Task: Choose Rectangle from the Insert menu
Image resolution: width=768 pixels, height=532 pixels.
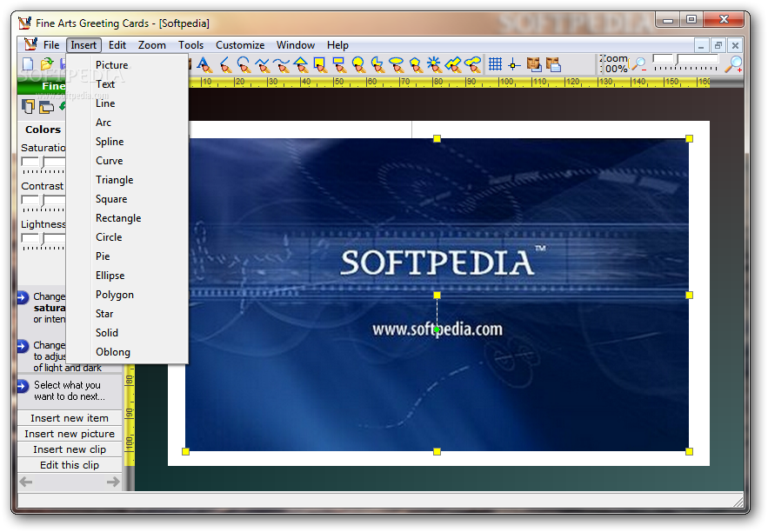Action: (x=127, y=218)
